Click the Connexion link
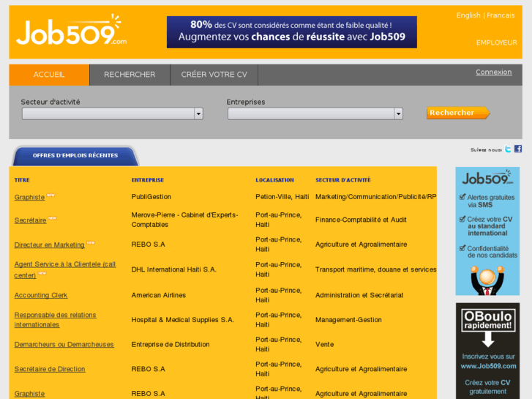The width and height of the screenshot is (532, 399). tap(493, 72)
